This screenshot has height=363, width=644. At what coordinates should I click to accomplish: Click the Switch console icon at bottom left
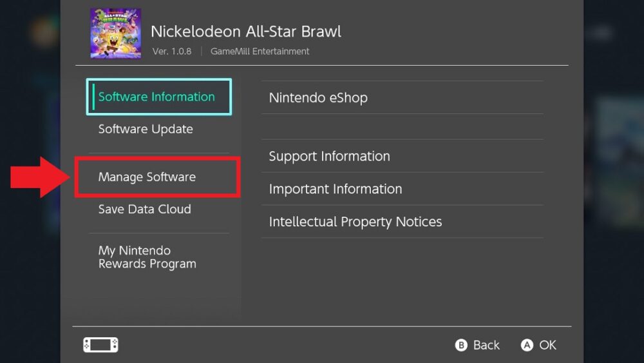tap(100, 345)
